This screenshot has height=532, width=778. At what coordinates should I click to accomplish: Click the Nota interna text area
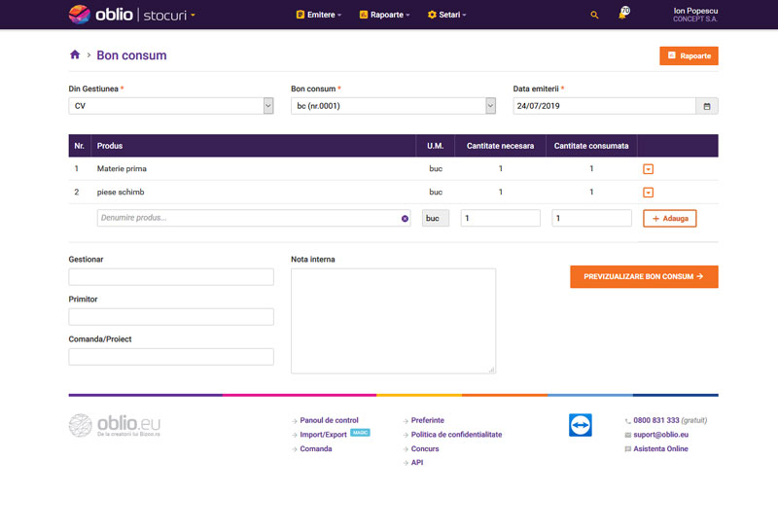click(x=393, y=321)
